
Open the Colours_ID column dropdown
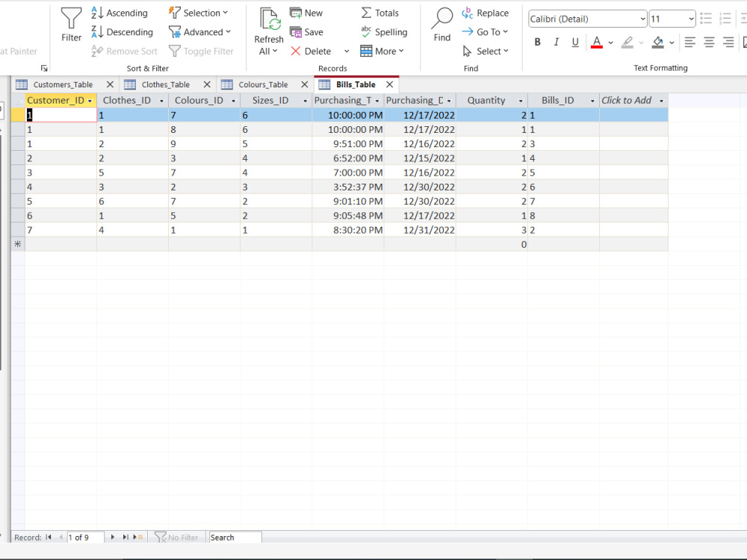(233, 101)
